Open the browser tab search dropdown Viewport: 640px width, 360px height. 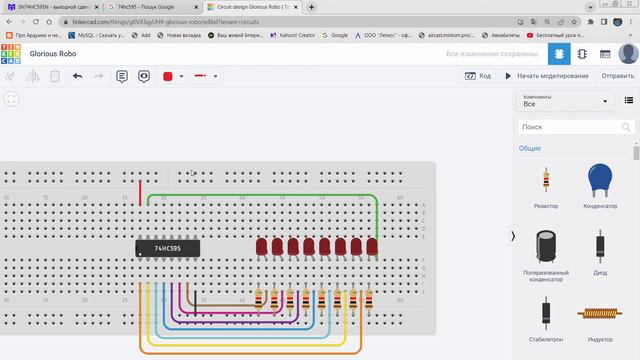(x=590, y=7)
